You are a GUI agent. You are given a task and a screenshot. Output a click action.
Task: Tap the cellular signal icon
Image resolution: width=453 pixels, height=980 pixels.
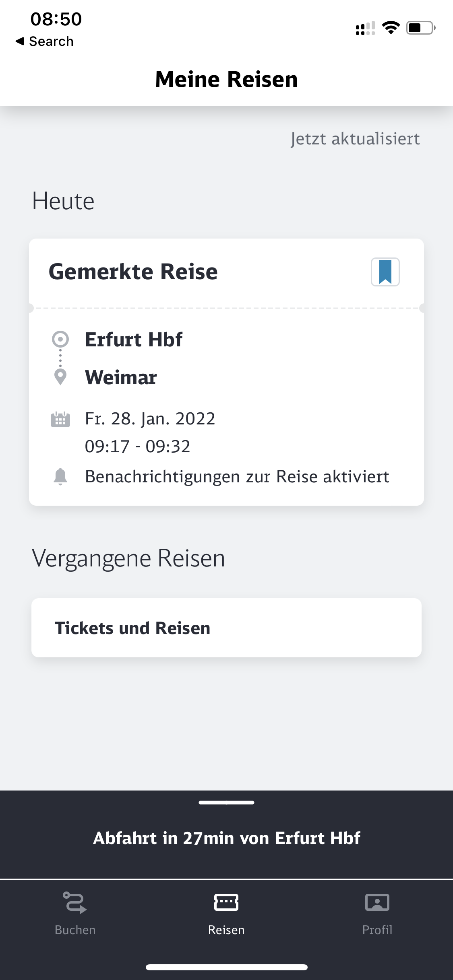coord(365,28)
